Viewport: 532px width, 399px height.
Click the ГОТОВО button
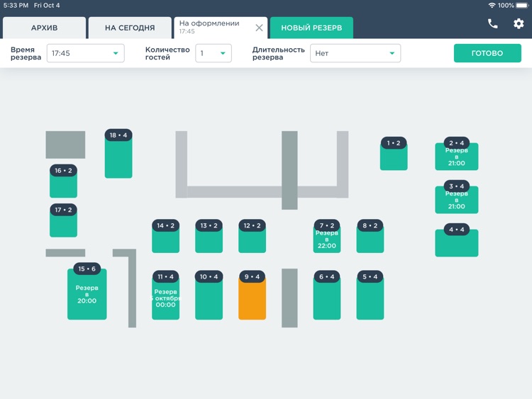(x=487, y=53)
